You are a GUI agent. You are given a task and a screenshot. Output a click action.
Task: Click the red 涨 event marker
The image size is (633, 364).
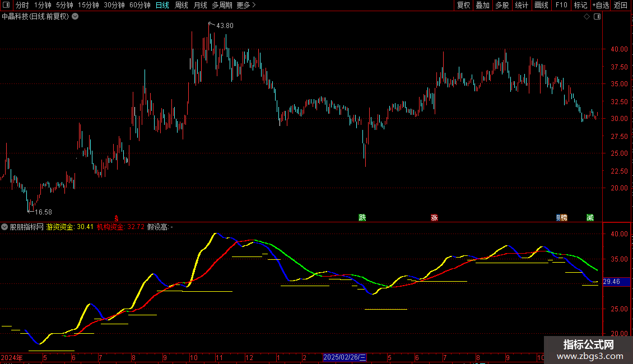434,217
